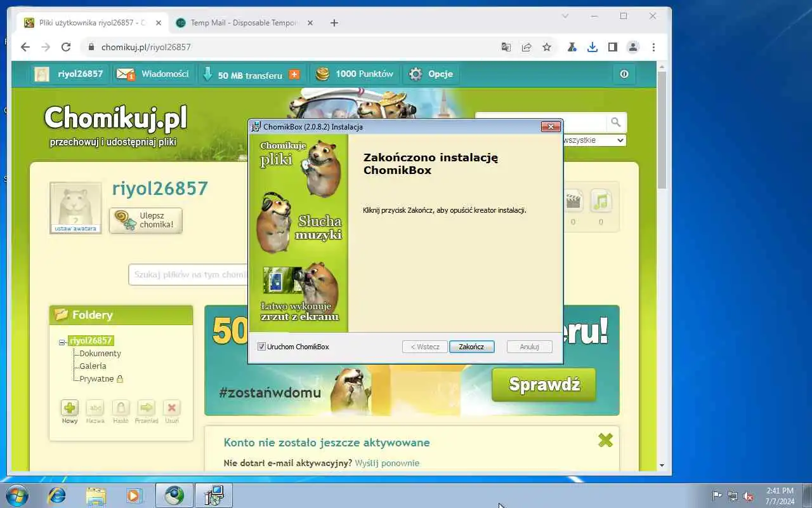
Task: Open Windows Media Player on the taskbar
Action: (x=134, y=495)
